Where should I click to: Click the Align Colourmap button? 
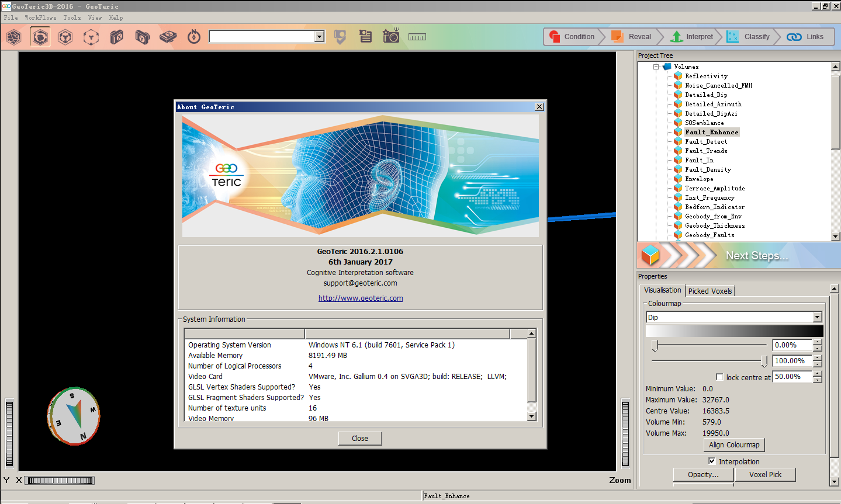(734, 445)
